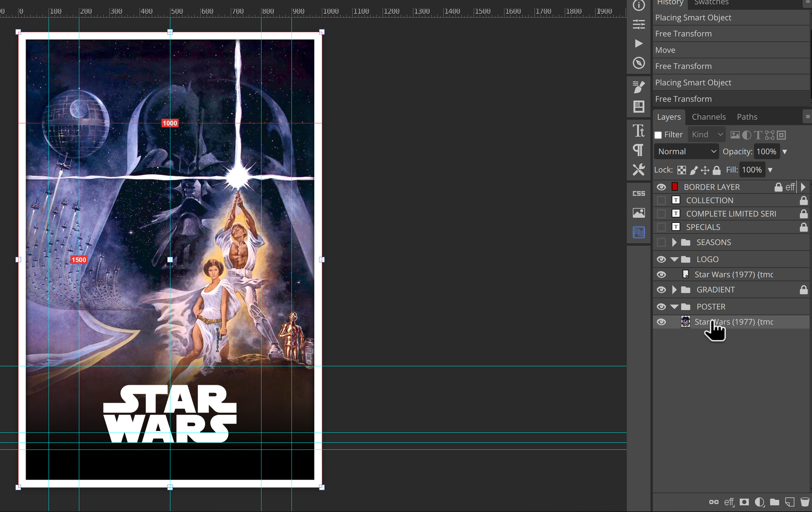812x512 pixels.
Task: Open the Normal blend mode dropdown
Action: click(687, 151)
